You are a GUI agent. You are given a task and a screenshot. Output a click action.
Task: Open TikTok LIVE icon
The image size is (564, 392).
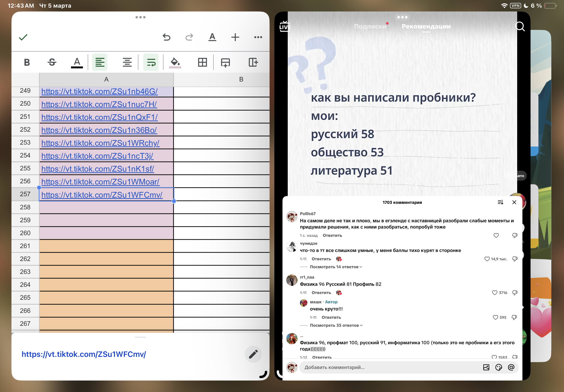point(285,27)
